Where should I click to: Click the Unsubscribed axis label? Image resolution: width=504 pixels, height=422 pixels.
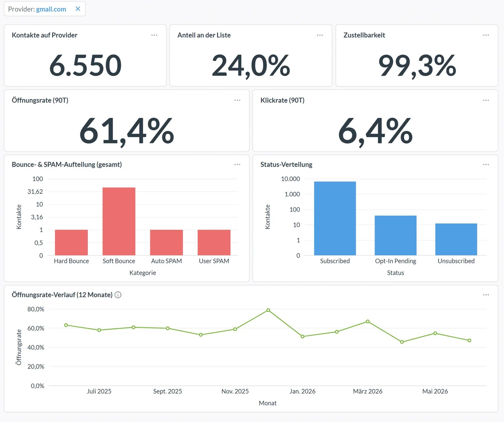tap(456, 261)
